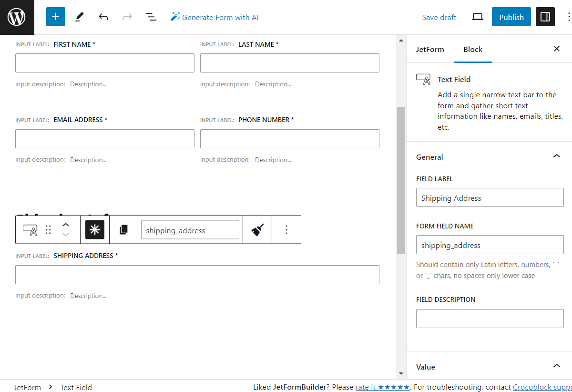Click the Phone Number input box

click(290, 139)
